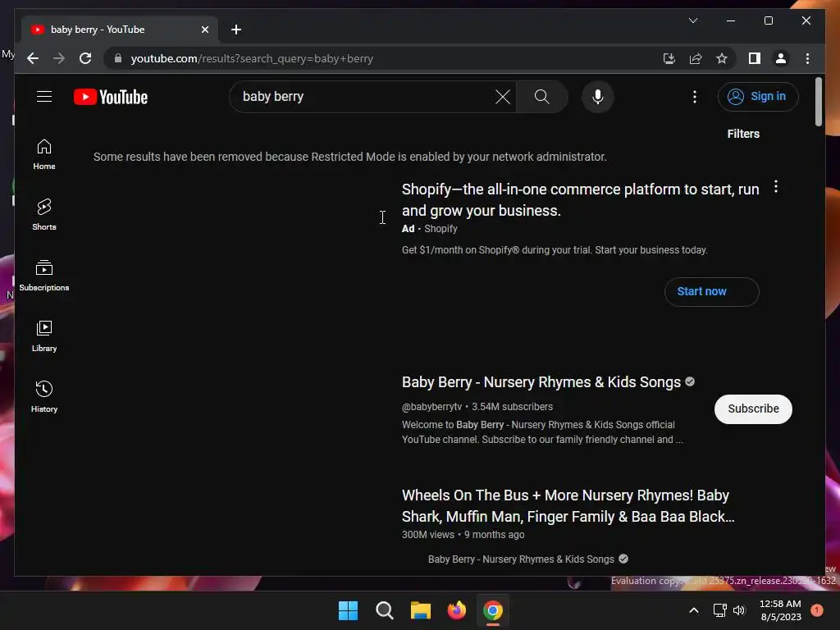Click the channel name under Wheels On The Bus
840x630 pixels.
pos(521,559)
